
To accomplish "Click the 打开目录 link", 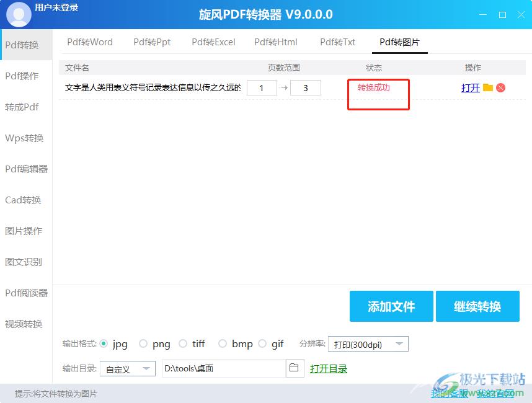I will tap(329, 369).
